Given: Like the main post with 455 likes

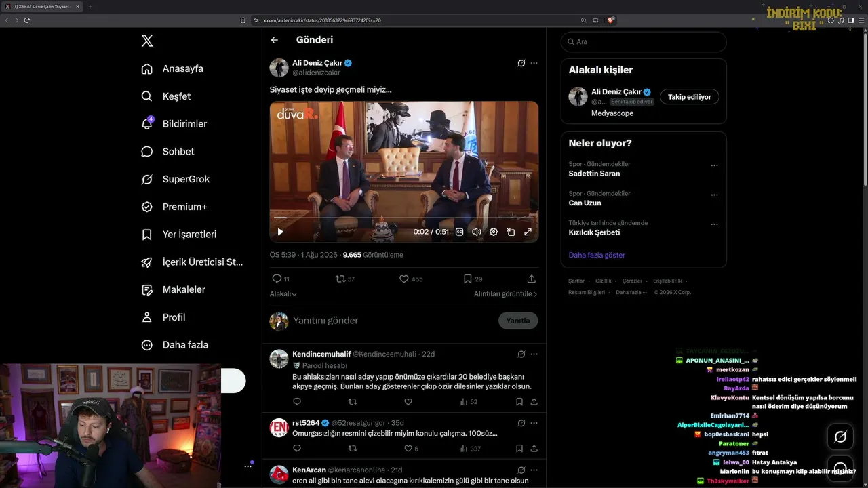Looking at the screenshot, I should [x=403, y=279].
